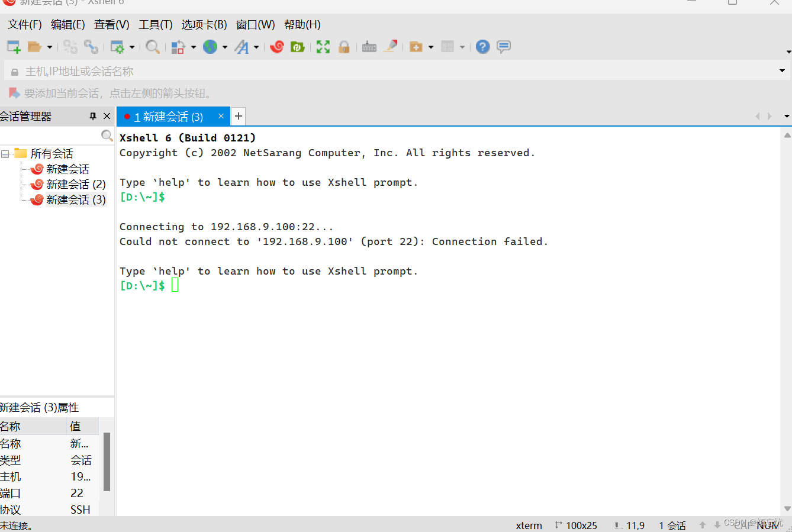Click the add-session bookmark flag icon
The image size is (792, 532).
point(14,93)
